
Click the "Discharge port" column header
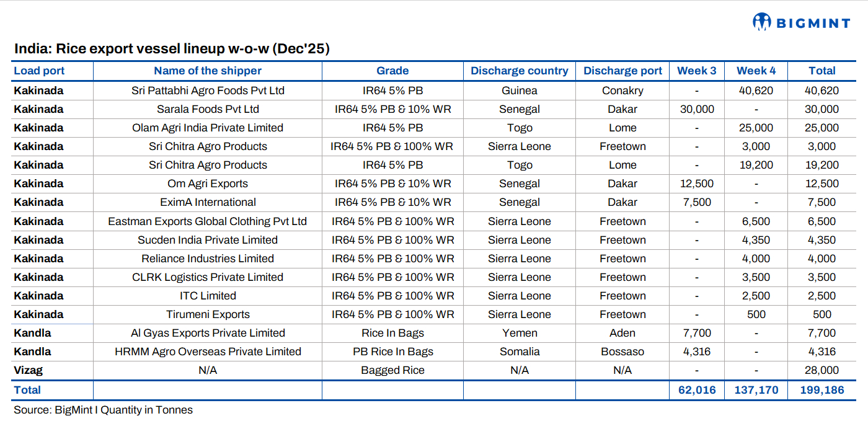pyautogui.click(x=622, y=71)
